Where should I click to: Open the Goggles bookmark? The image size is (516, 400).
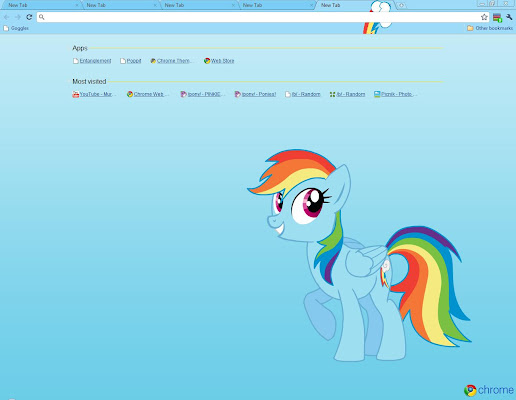coord(16,28)
